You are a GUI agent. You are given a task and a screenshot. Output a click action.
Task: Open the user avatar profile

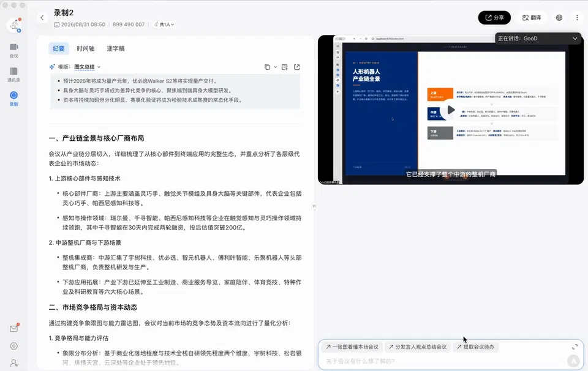pyautogui.click(x=14, y=25)
